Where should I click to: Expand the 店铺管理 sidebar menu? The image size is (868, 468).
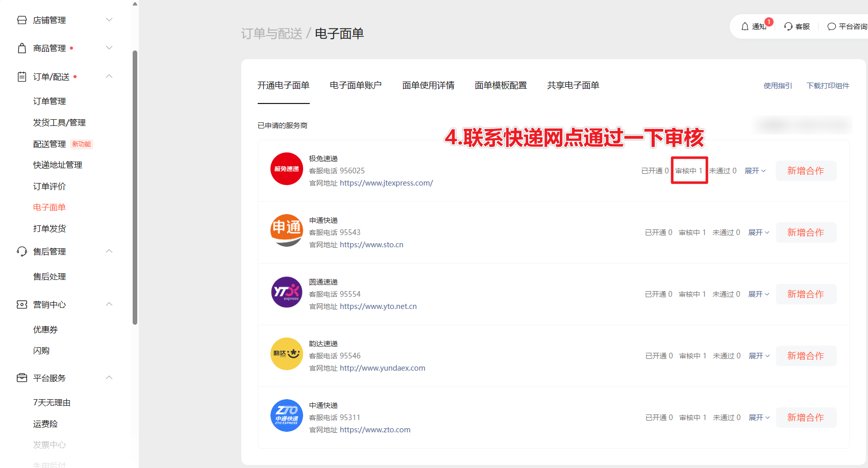[x=109, y=20]
